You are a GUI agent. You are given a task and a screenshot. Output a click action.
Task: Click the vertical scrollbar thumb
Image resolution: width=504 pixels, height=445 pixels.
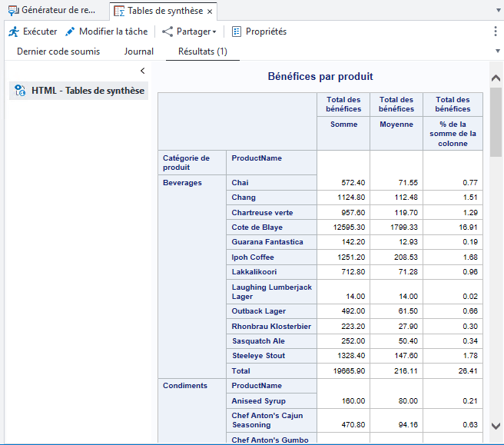click(x=496, y=122)
